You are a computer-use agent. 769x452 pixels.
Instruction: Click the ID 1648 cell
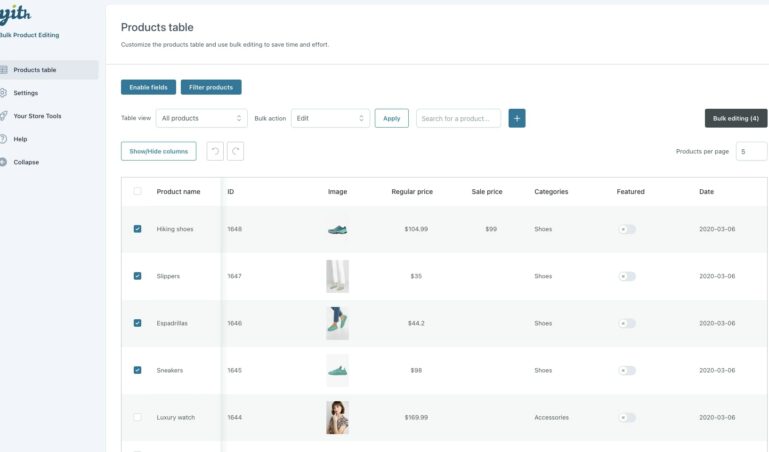pyautogui.click(x=234, y=229)
